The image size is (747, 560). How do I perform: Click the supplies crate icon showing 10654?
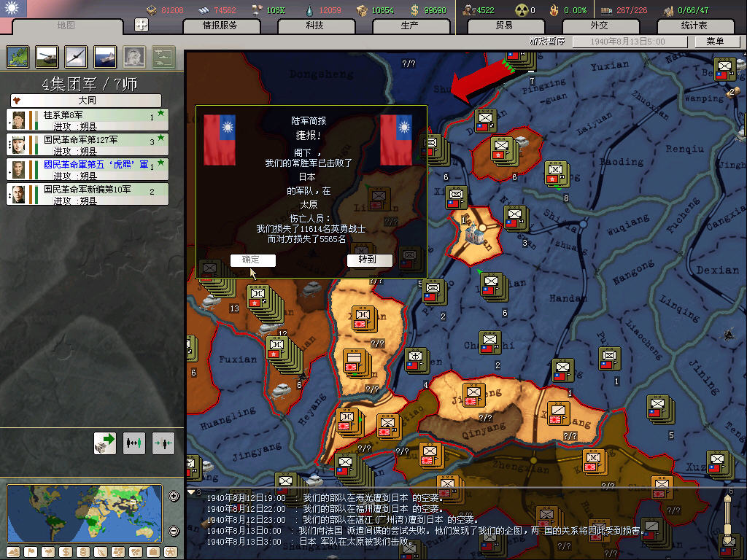pos(362,9)
